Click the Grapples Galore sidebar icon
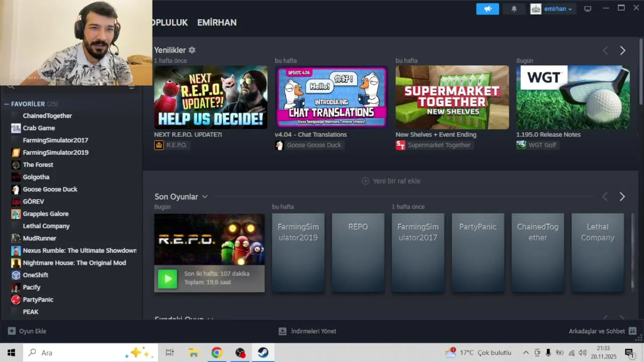This screenshot has height=362, width=644. click(16, 214)
